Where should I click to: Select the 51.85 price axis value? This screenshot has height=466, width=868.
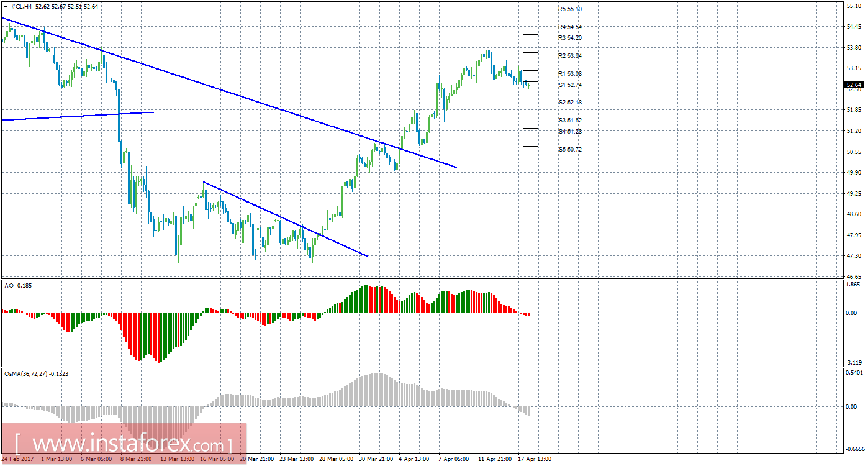point(854,110)
